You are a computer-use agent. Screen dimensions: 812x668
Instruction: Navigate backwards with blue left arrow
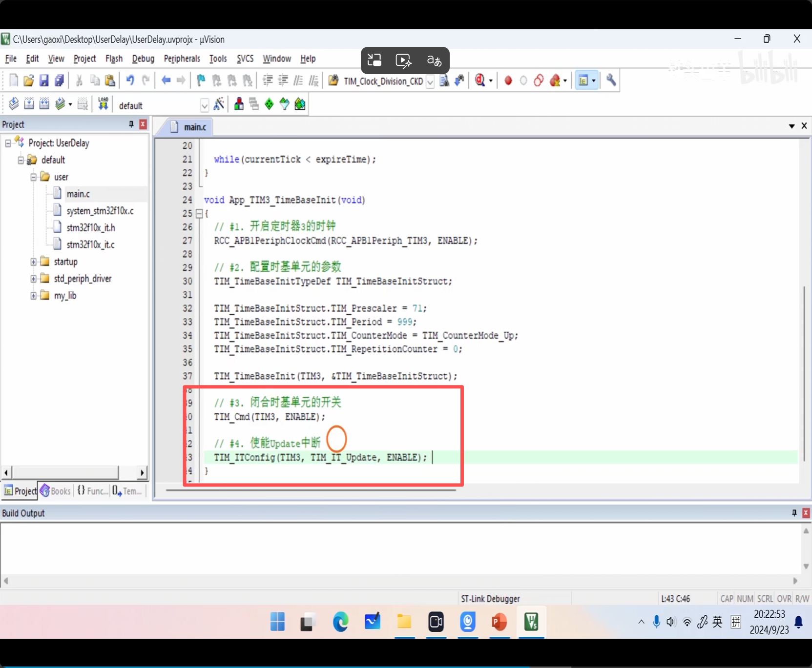coord(166,81)
